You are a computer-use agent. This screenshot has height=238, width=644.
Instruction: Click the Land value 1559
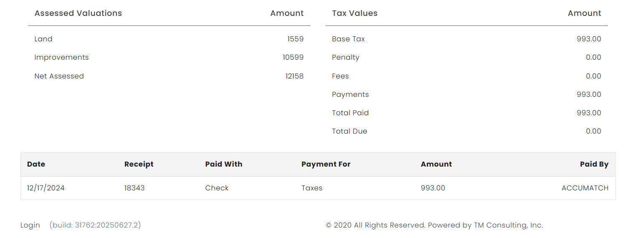click(295, 39)
